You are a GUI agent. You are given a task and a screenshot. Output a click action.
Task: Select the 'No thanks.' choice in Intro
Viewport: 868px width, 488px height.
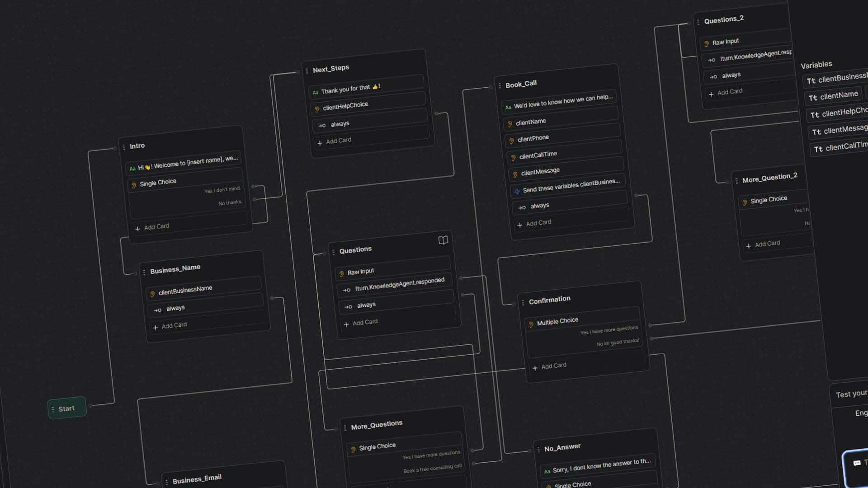pyautogui.click(x=230, y=202)
